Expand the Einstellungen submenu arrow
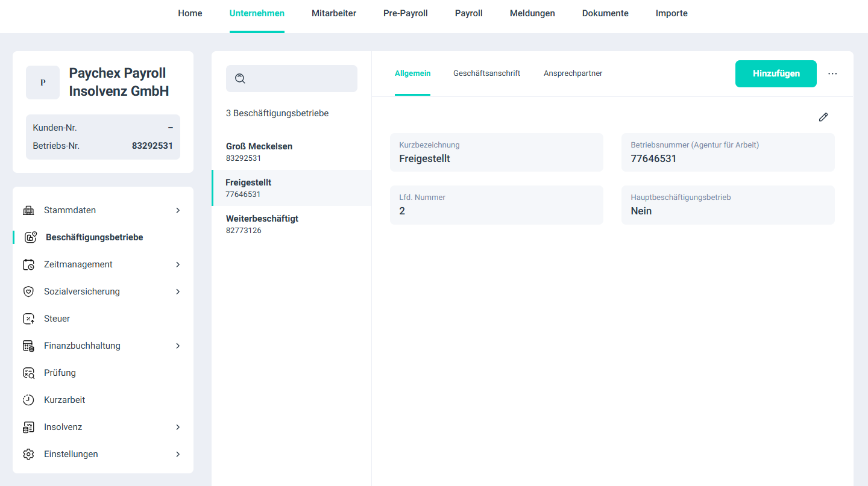 [x=178, y=454]
